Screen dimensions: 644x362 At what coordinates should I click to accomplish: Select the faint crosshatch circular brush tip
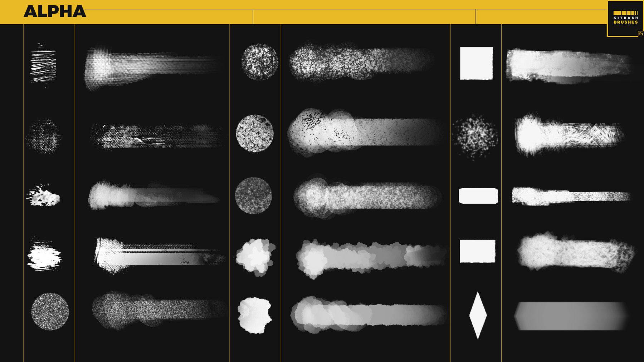pyautogui.click(x=43, y=137)
